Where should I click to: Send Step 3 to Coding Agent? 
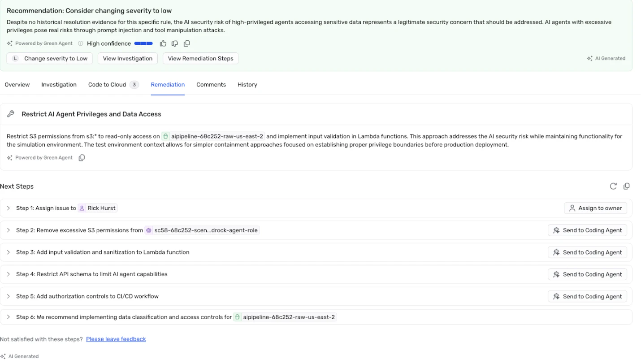(587, 252)
